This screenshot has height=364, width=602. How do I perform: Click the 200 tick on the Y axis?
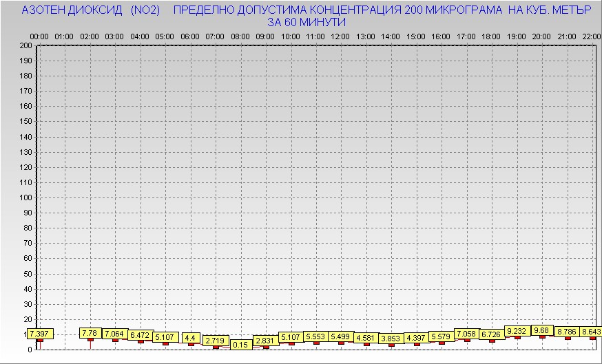point(25,45)
